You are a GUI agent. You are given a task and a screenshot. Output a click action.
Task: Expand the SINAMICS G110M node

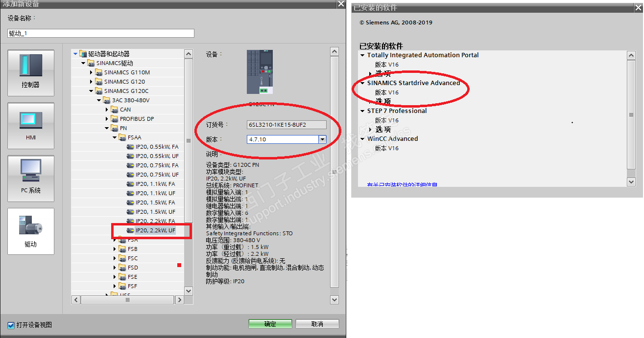(x=91, y=72)
